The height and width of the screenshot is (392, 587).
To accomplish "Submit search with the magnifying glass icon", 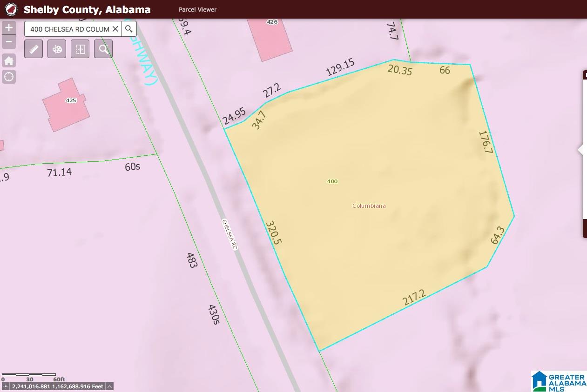I will 129,29.
